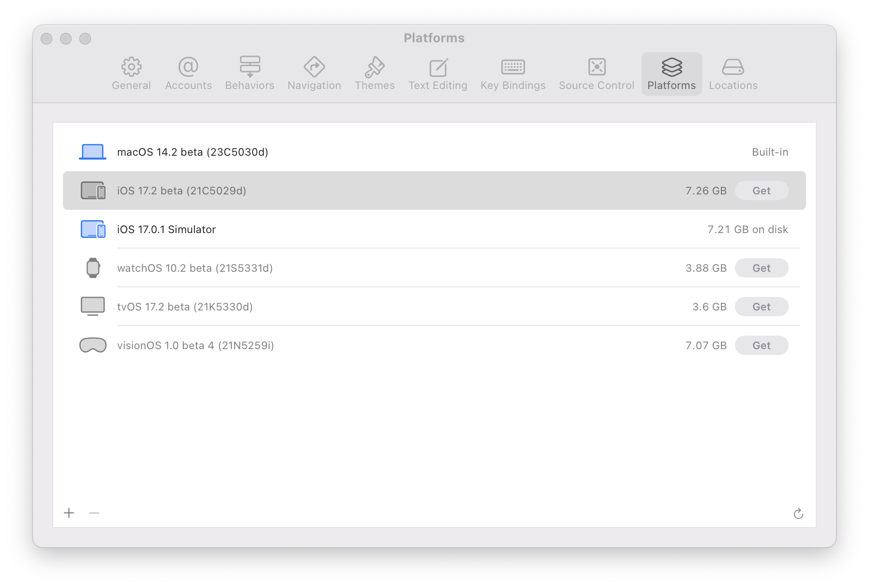The image size is (869, 588).
Task: Refresh the platforms list
Action: click(x=798, y=514)
